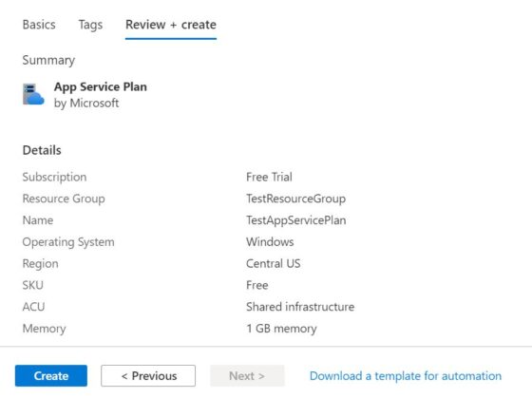Select the '1 GB memory' value
The image size is (532, 398).
(x=281, y=329)
